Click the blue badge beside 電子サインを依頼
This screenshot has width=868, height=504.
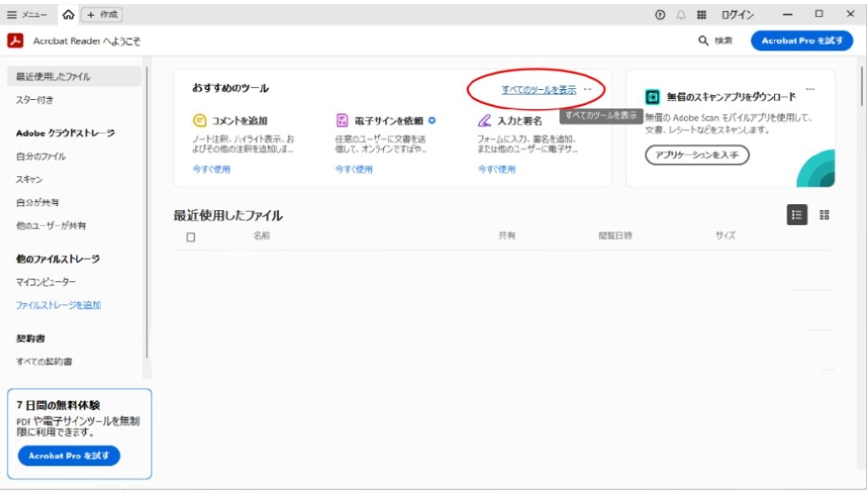click(431, 120)
